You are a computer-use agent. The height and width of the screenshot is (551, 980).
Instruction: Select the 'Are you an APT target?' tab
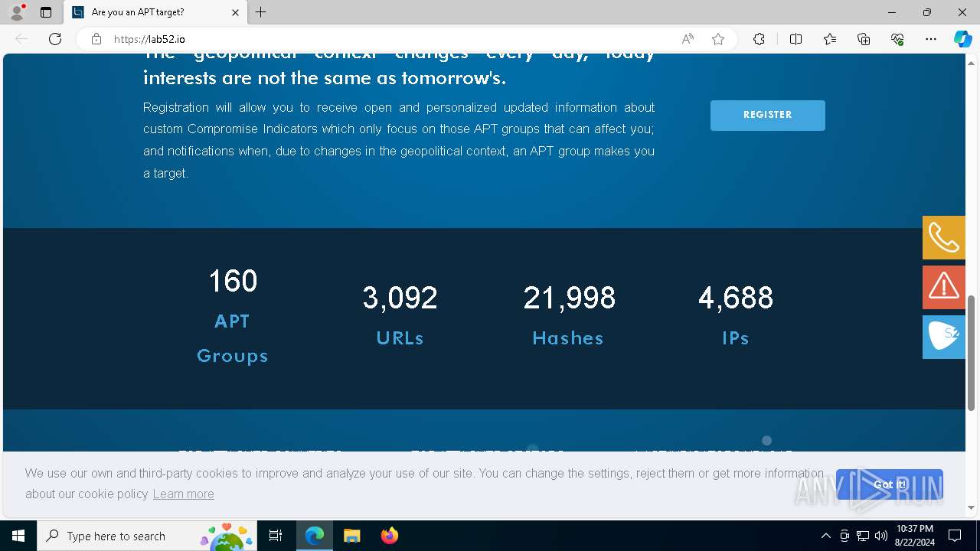click(156, 12)
